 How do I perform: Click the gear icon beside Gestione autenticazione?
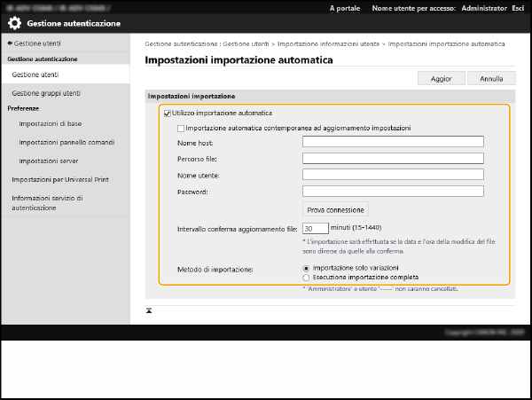[15, 23]
